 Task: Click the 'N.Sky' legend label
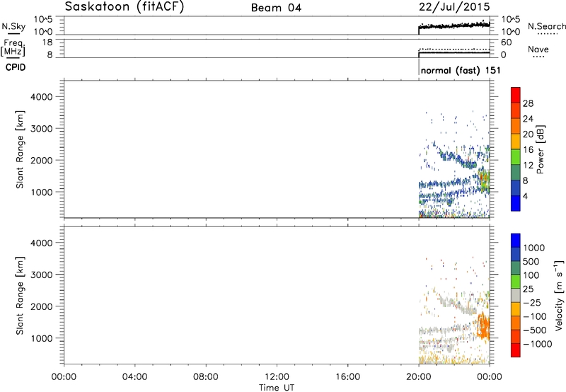[13, 26]
